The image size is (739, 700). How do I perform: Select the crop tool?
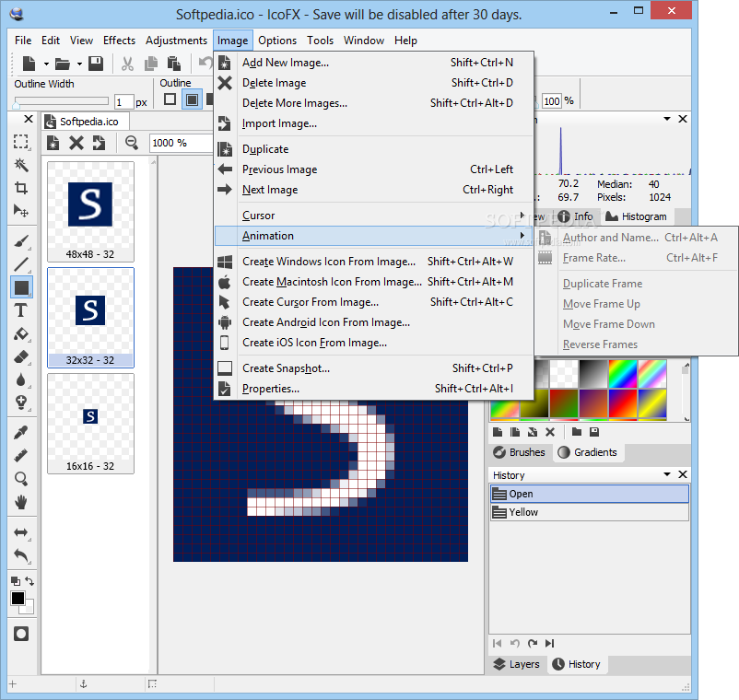pos(21,188)
